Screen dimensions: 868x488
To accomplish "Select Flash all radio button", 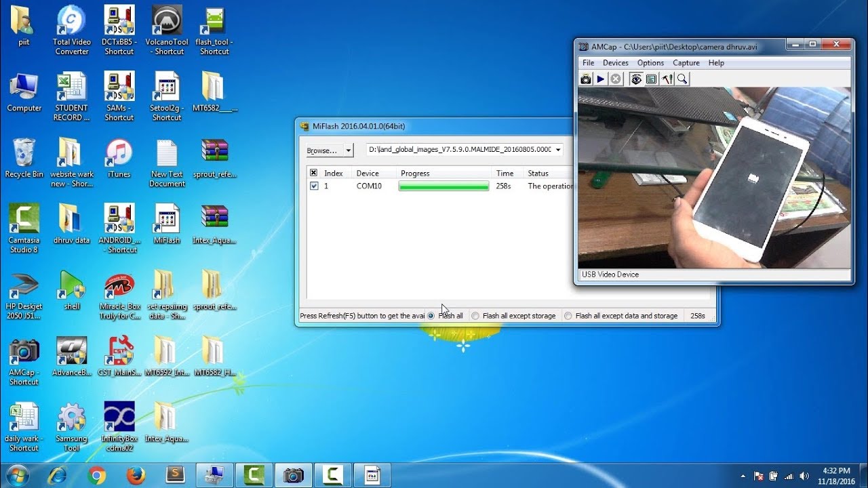I will click(431, 316).
